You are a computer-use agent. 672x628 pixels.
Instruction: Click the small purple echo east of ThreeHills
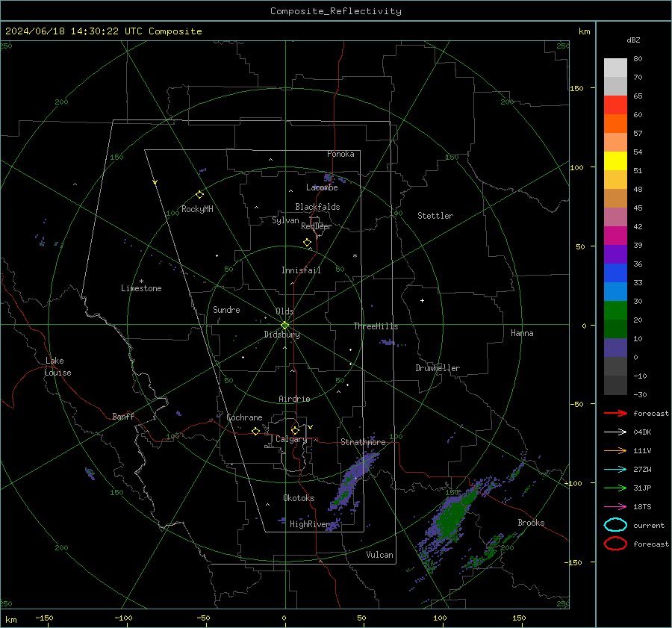387,342
